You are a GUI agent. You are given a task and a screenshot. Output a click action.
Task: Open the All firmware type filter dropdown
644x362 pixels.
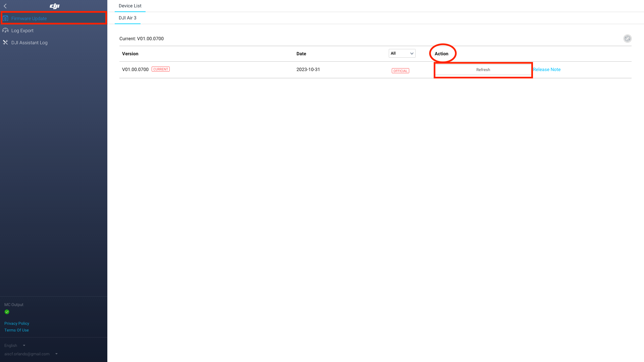(402, 53)
